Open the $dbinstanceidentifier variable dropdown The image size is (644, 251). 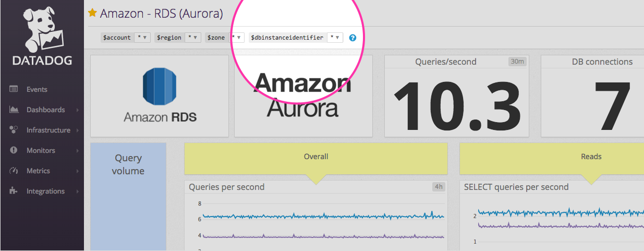(335, 38)
